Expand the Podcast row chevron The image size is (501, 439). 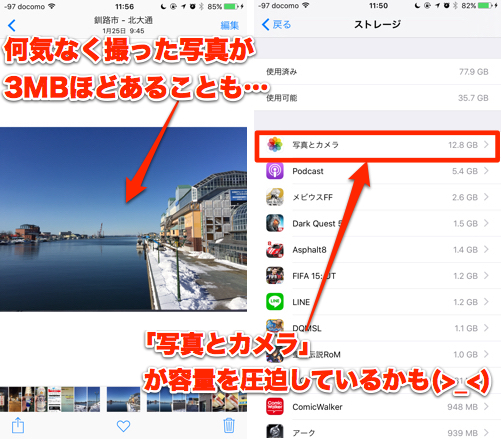(486, 171)
